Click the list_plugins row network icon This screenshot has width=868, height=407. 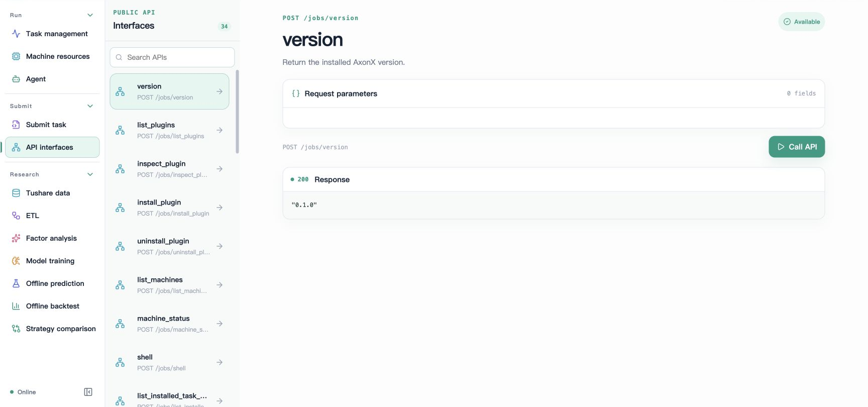coord(120,130)
